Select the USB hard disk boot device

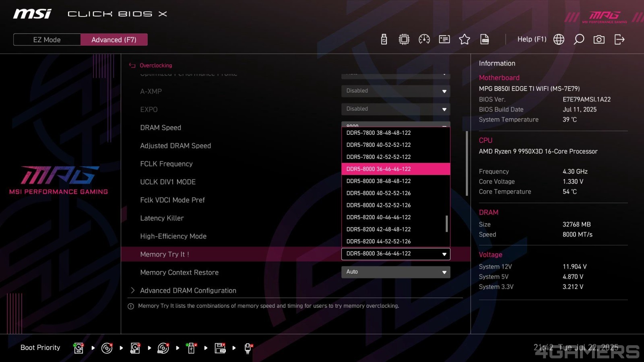(x=135, y=348)
